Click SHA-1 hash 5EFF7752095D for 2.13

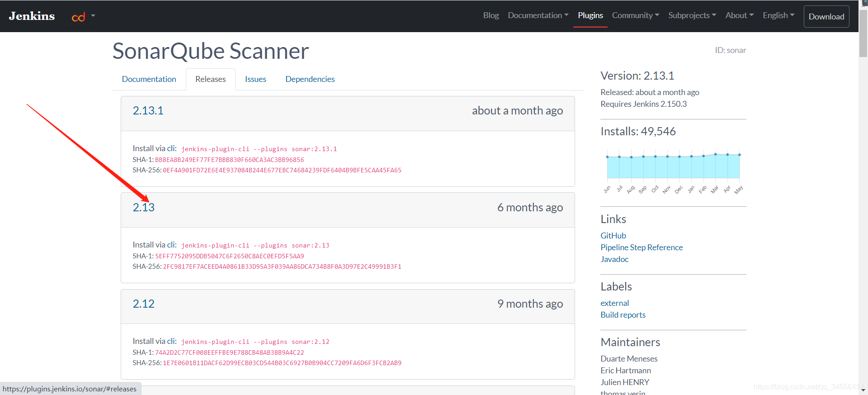[x=230, y=256]
